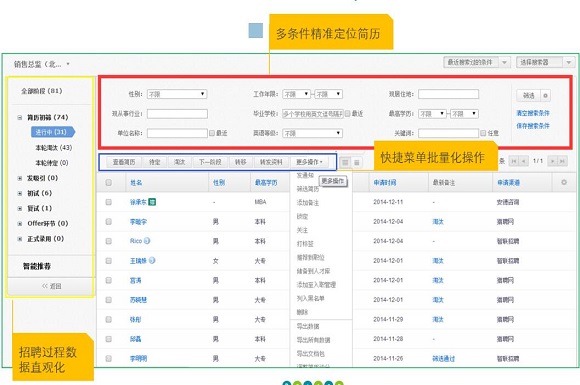Tick the select-all checkbox in table header

pyautogui.click(x=108, y=182)
